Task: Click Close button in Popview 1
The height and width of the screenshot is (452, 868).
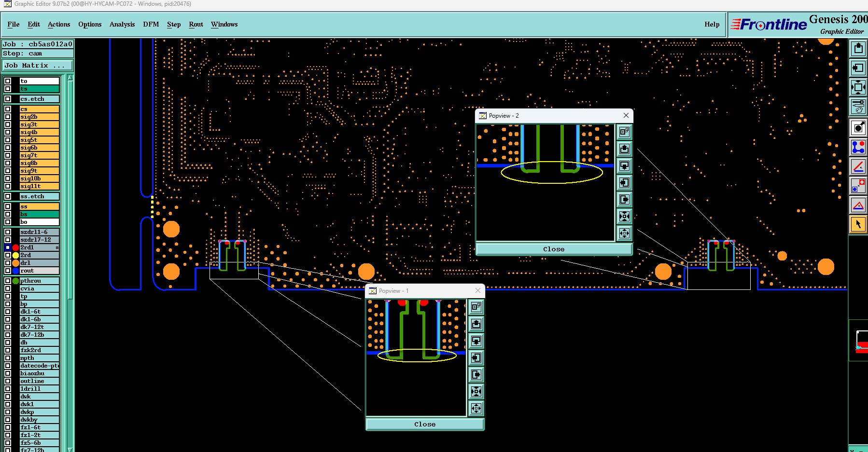Action: 425,424
